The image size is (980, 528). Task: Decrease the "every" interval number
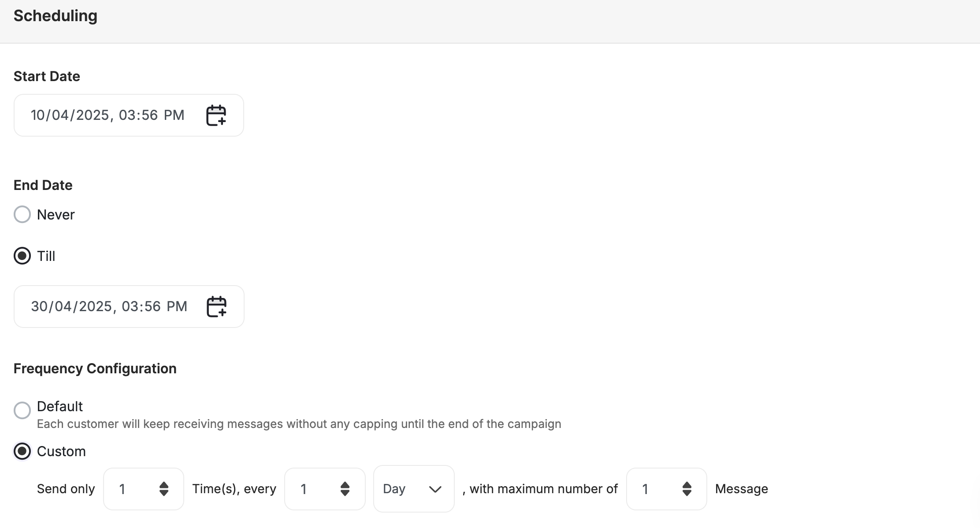(345, 494)
